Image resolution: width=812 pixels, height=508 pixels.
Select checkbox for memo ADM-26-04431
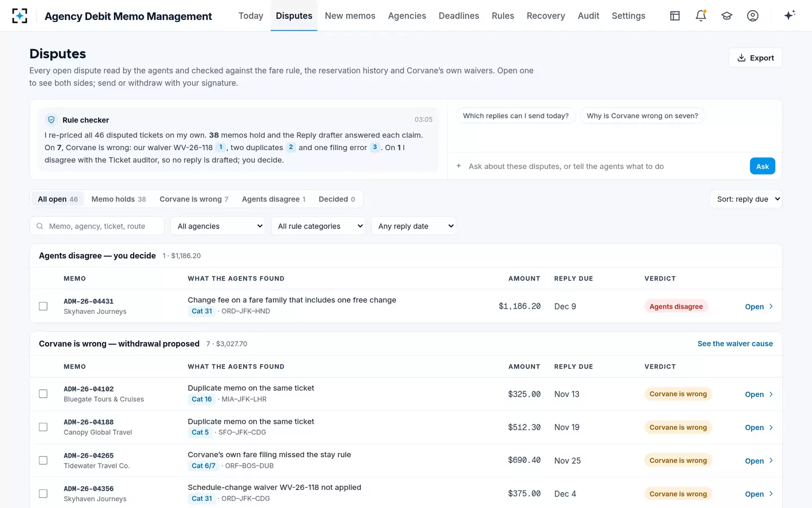pos(43,306)
